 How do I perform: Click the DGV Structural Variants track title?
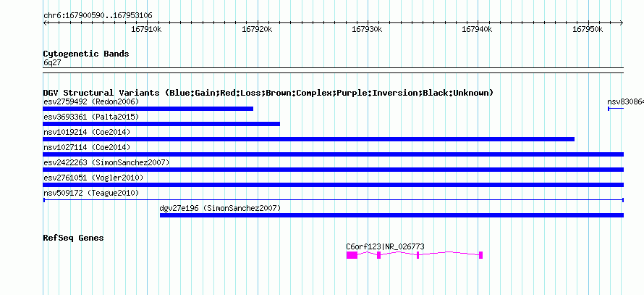coord(268,93)
